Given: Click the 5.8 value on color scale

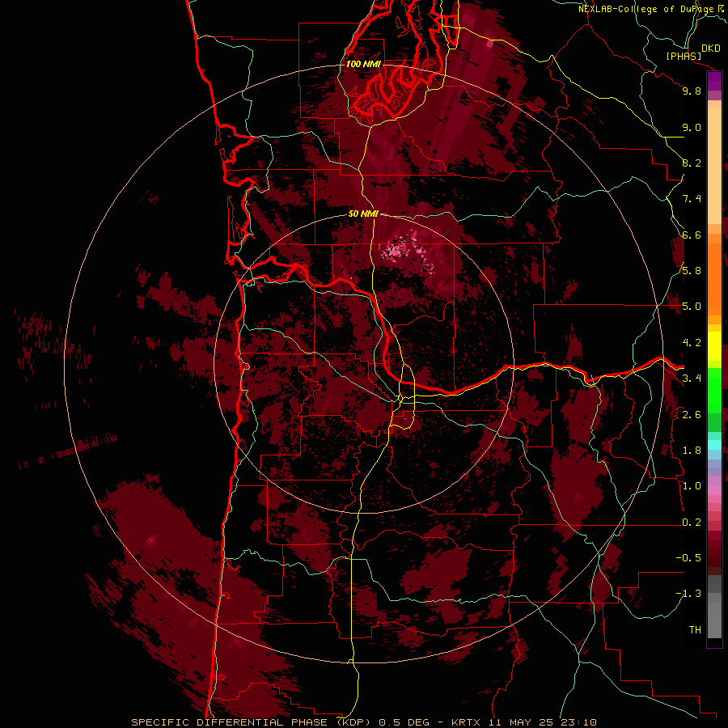Looking at the screenshot, I should [x=692, y=271].
